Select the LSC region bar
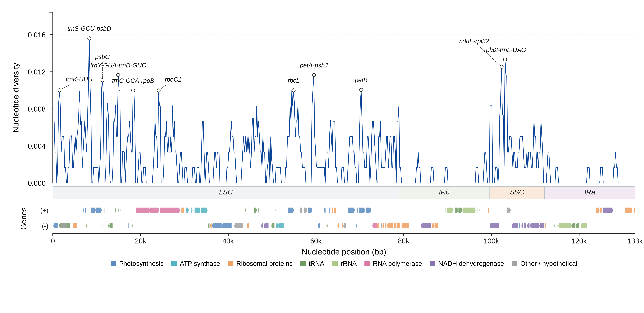644x313 pixels. click(226, 193)
